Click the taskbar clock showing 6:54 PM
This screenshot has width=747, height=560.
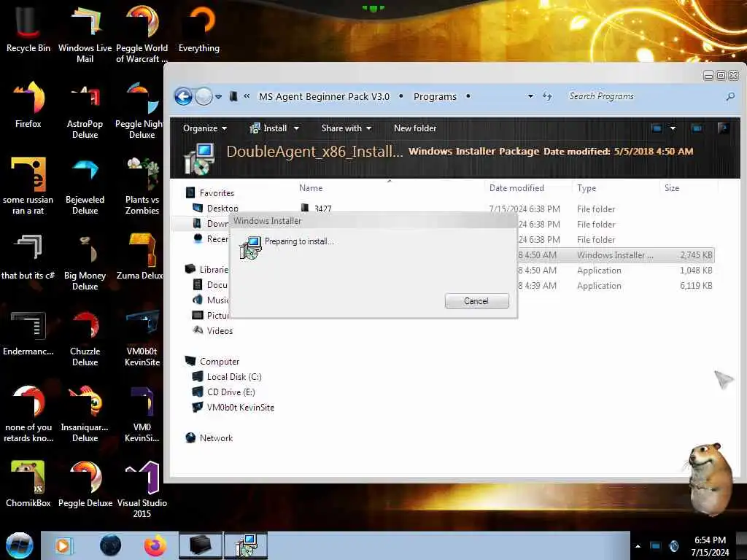click(x=710, y=546)
